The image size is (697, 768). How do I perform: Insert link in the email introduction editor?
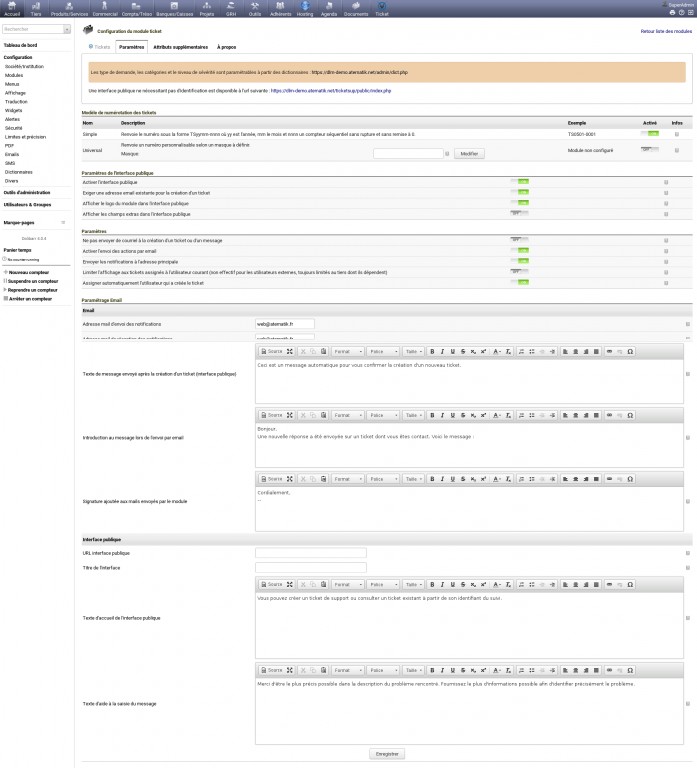pyautogui.click(x=609, y=415)
